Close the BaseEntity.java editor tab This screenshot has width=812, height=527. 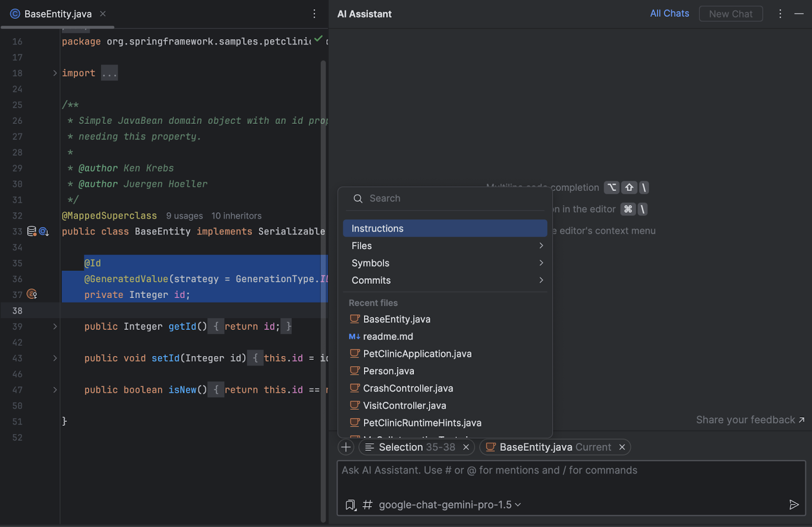point(103,14)
